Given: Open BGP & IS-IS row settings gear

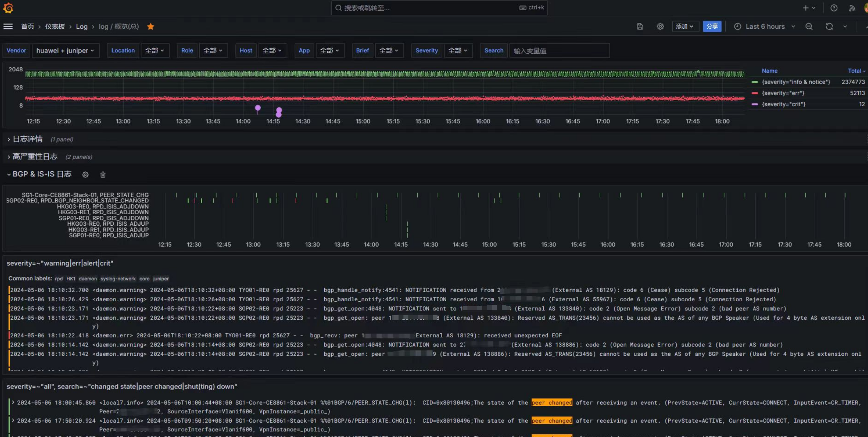Looking at the screenshot, I should (x=85, y=175).
